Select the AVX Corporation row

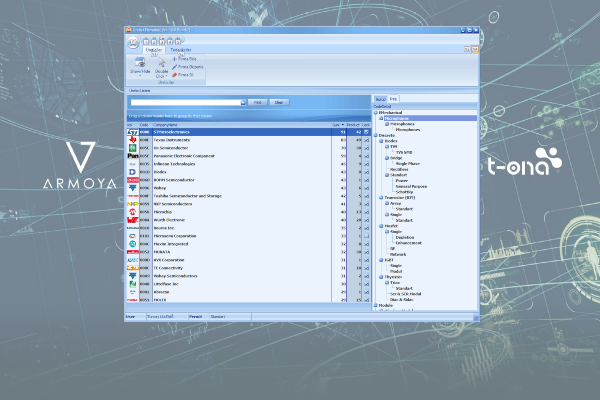pos(248,260)
